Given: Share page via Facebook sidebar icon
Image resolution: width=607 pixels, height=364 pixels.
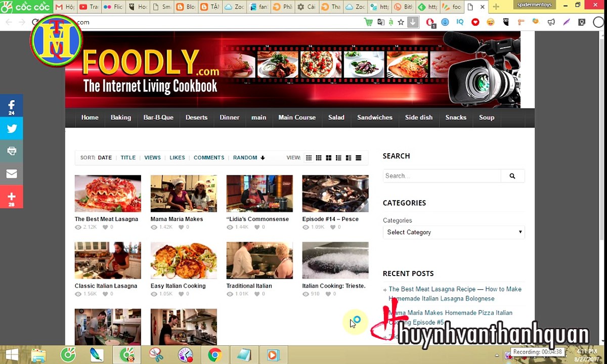Looking at the screenshot, I should click(11, 106).
